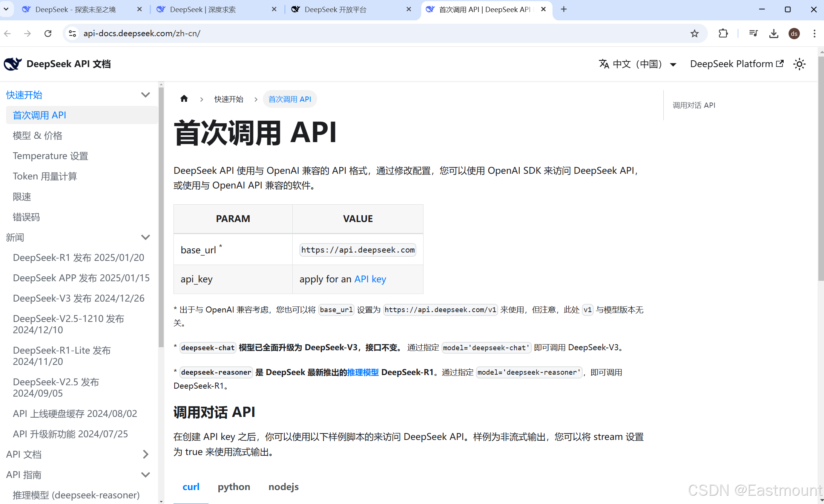Click the media control icon in toolbar
The image size is (824, 504).
click(x=753, y=34)
